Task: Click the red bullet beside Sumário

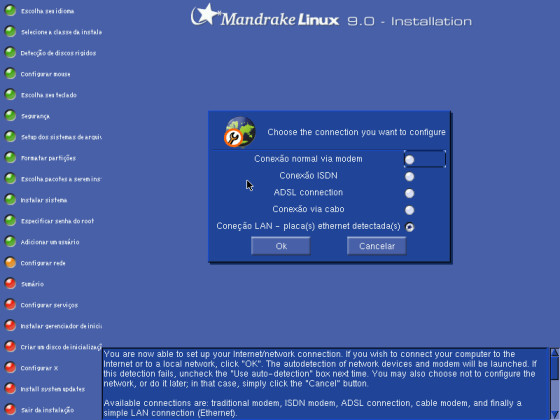Action: click(10, 284)
